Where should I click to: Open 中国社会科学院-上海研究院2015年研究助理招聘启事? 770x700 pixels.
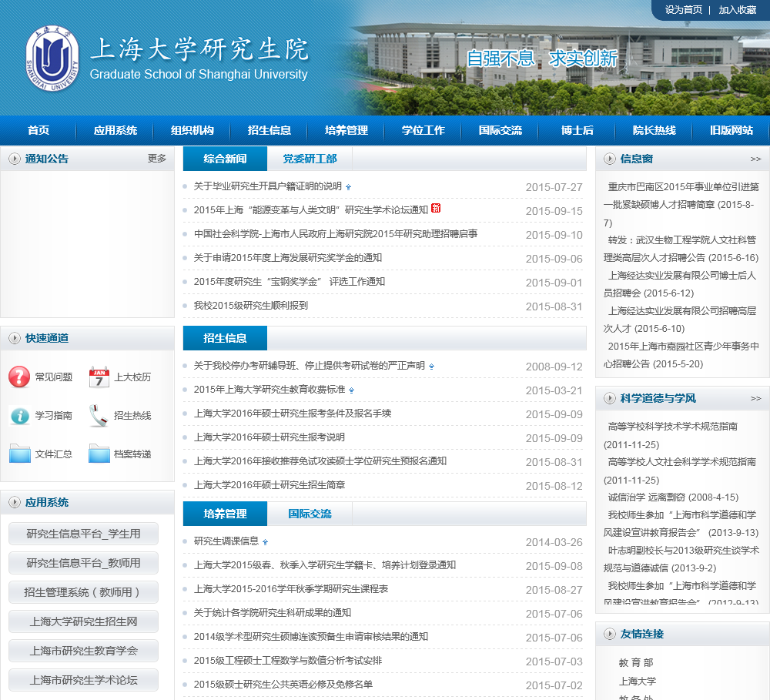(x=336, y=234)
